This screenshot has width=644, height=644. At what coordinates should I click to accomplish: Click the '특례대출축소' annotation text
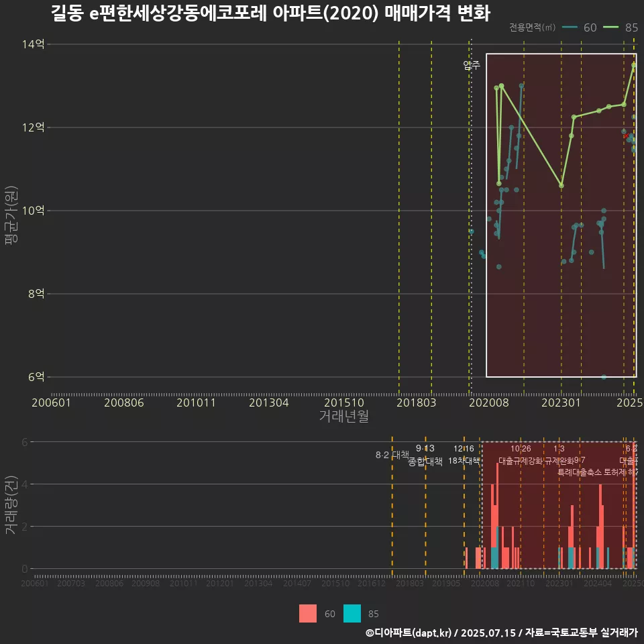(x=580, y=472)
